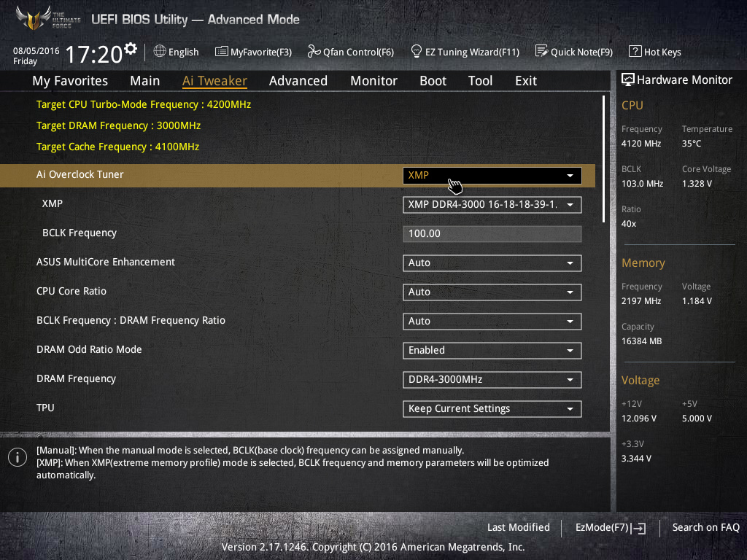Switch to EzMode(F7)
Screen dimensions: 747x560
(x=611, y=528)
